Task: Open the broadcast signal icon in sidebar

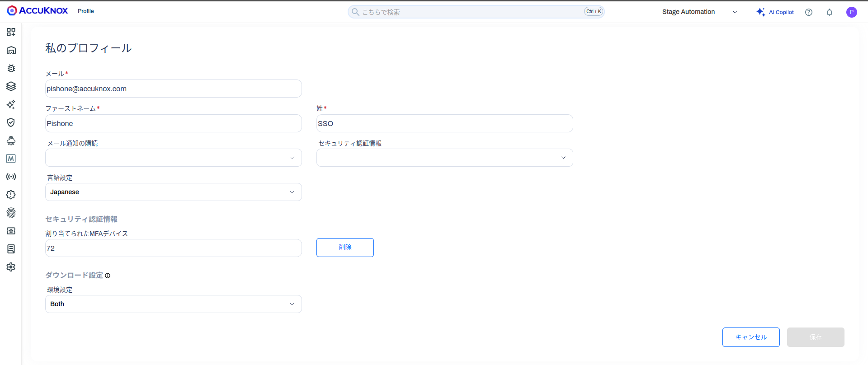Action: tap(11, 177)
